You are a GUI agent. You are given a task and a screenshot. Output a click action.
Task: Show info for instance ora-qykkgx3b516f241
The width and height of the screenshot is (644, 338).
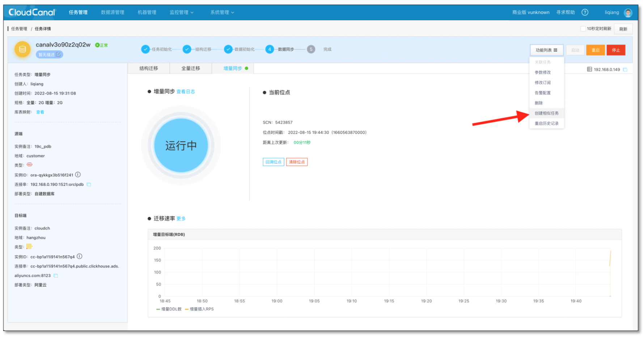click(78, 175)
